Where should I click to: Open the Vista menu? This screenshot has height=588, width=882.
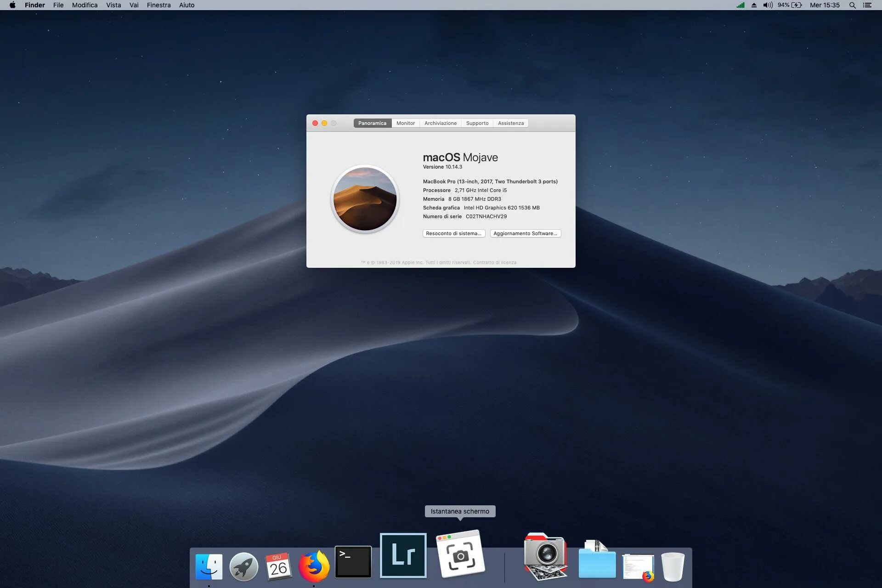[113, 5]
